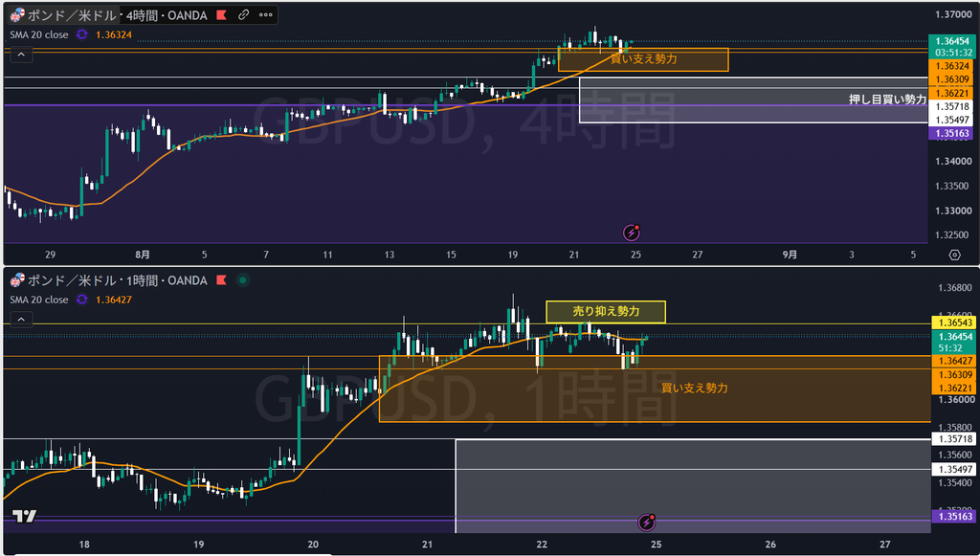This screenshot has height=556, width=980.
Task: Click the lightning event marker on the 4時間 chart
Action: (x=632, y=233)
